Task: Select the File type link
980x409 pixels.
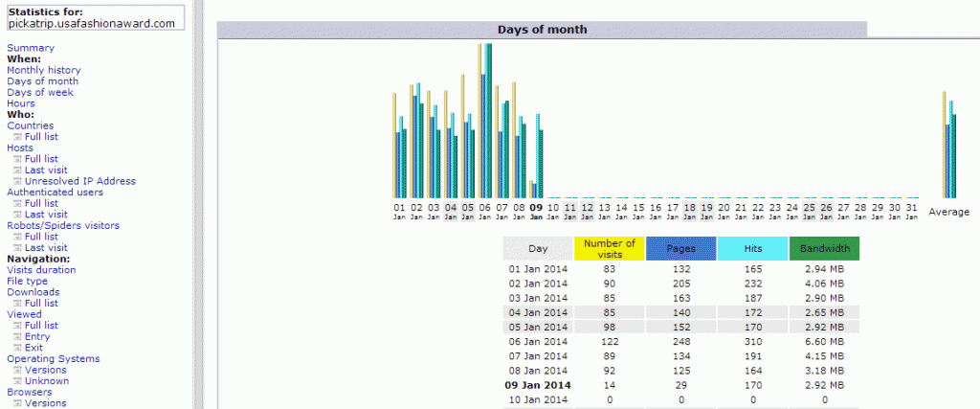Action: pyautogui.click(x=27, y=281)
